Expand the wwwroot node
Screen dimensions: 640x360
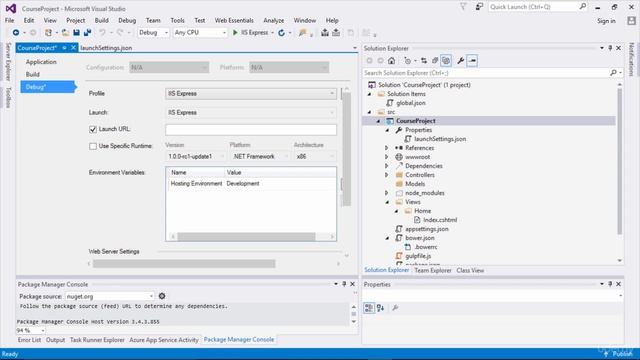[x=386, y=157]
